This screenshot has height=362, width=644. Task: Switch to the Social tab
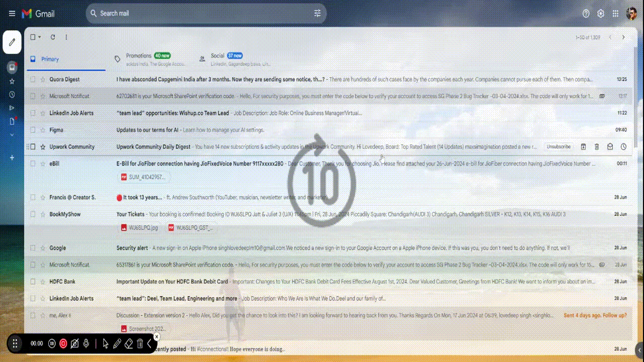234,59
